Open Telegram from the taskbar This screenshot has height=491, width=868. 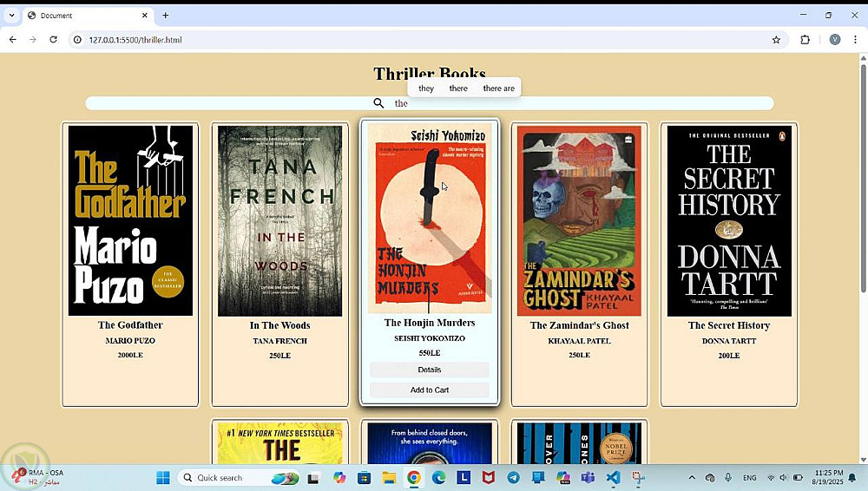tap(513, 478)
